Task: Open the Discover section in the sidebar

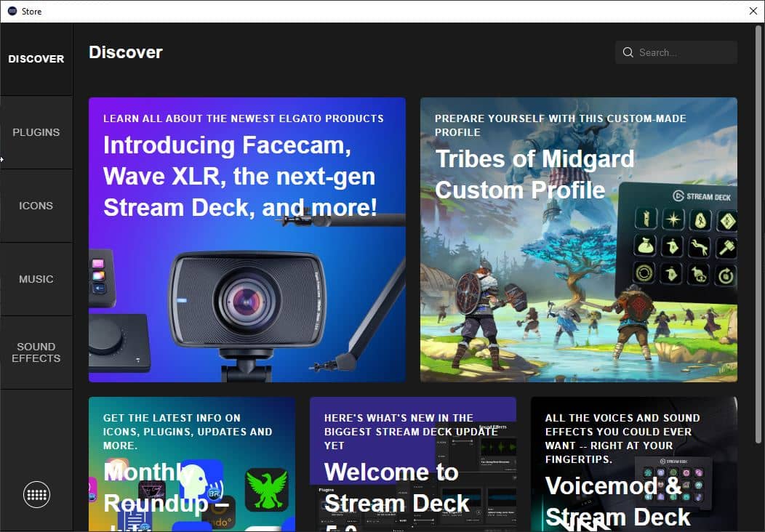Action: coord(36,59)
